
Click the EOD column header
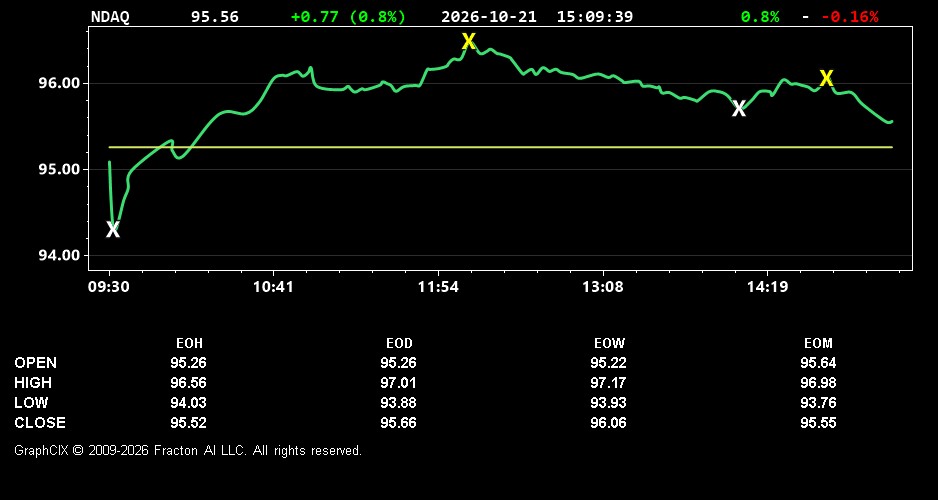point(399,344)
